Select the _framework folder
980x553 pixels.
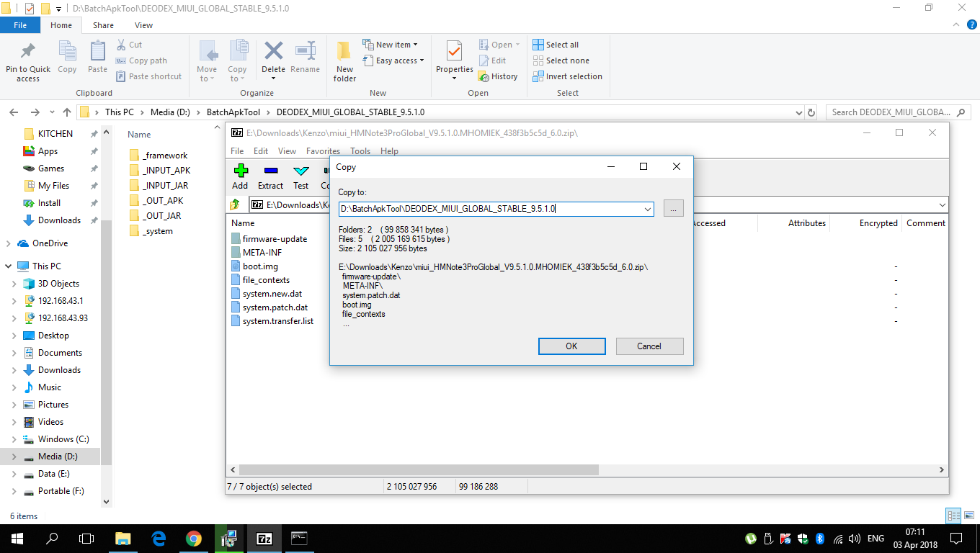coord(159,156)
